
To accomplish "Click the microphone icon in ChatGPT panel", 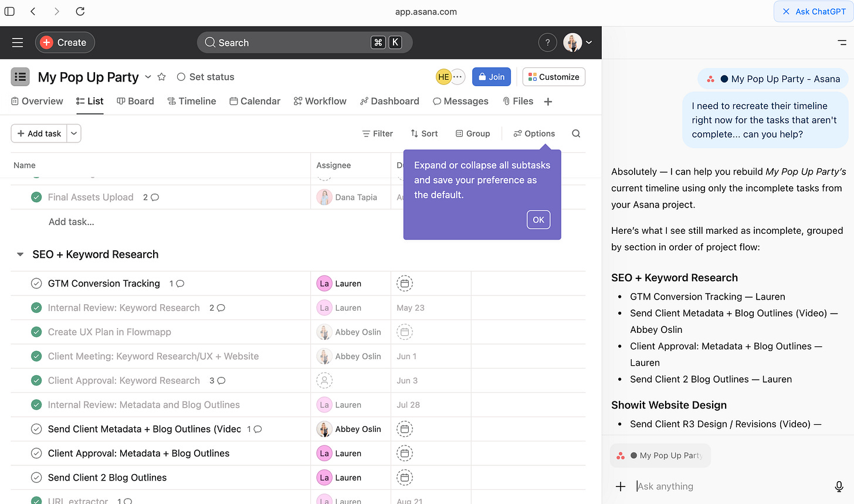I will point(839,486).
